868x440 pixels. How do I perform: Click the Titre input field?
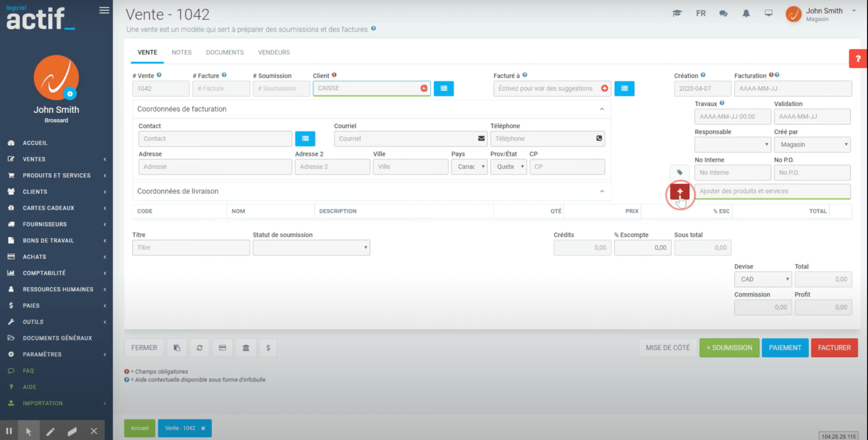click(x=191, y=248)
